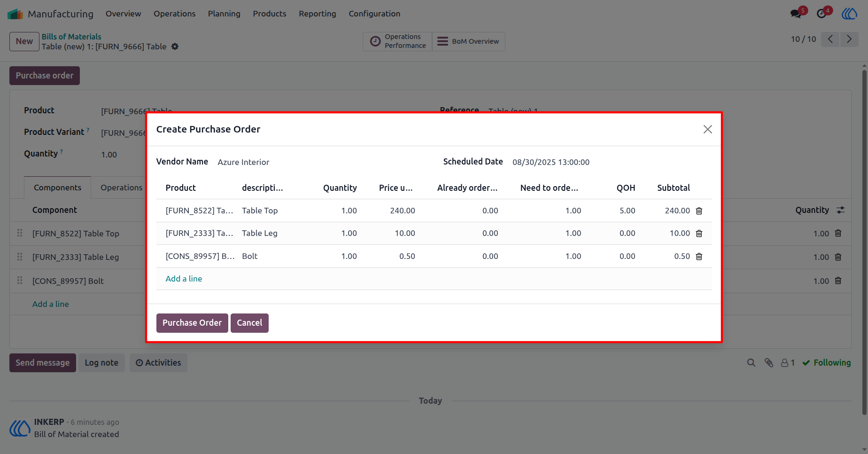Screen dimensions: 868x454
Task: Delete the Table Leg line in dialog
Action: 699,234
